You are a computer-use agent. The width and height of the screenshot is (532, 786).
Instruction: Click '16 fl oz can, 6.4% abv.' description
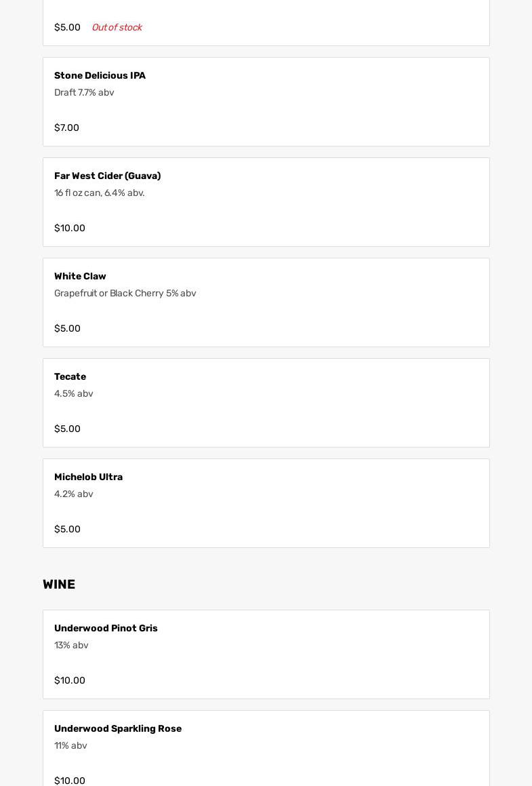tap(99, 193)
